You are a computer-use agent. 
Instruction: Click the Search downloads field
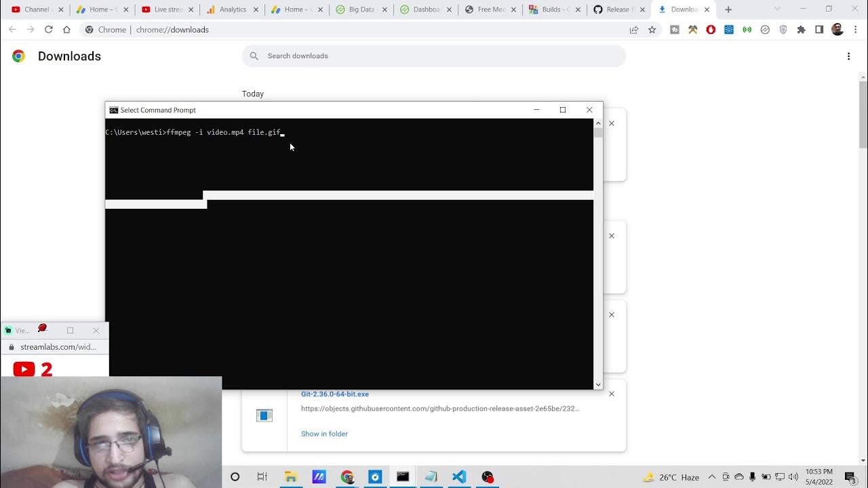434,56
